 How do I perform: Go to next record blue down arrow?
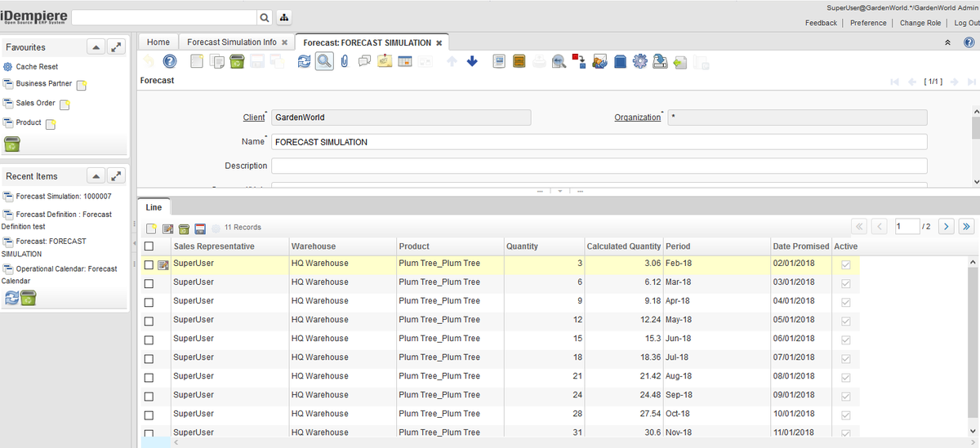[x=472, y=61]
